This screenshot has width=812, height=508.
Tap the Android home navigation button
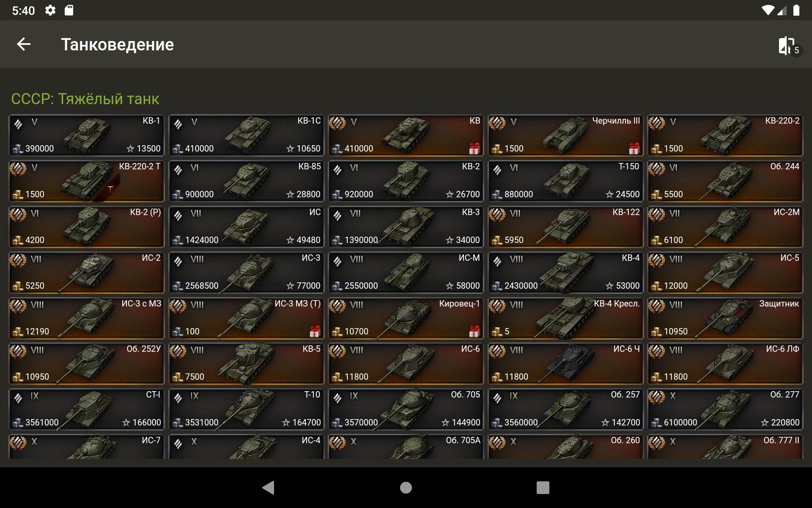point(406,488)
